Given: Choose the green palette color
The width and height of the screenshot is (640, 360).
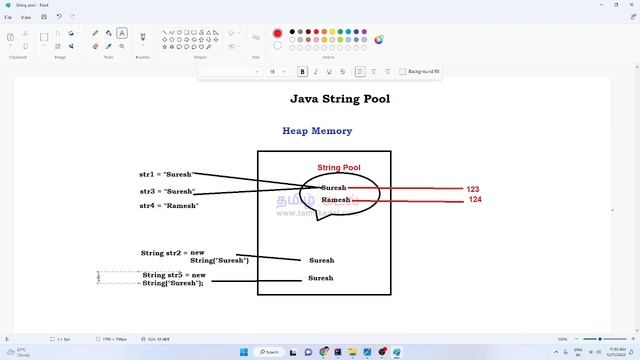Looking at the screenshot, I should click(x=340, y=31).
